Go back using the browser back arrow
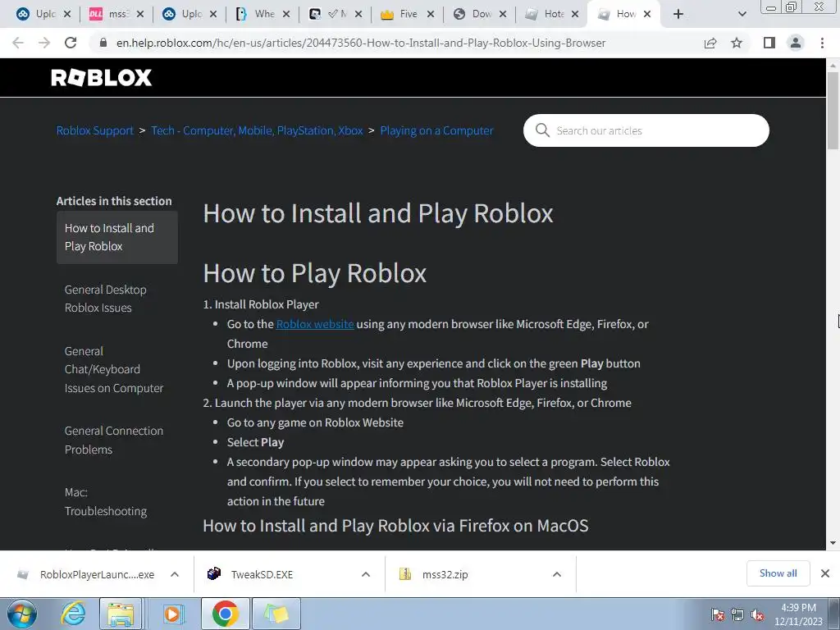 click(x=18, y=43)
